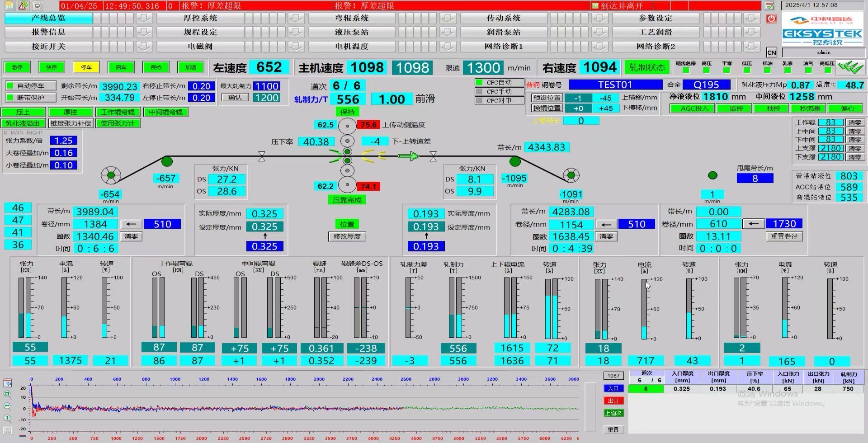Image resolution: width=868 pixels, height=443 pixels.
Task: Click the red power icon beside 参数设定
Action: (771, 19)
